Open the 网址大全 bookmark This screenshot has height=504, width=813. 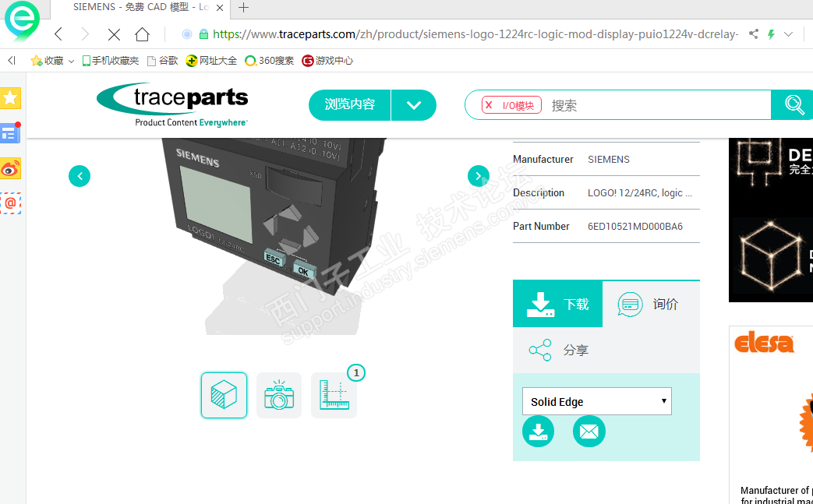click(x=211, y=61)
